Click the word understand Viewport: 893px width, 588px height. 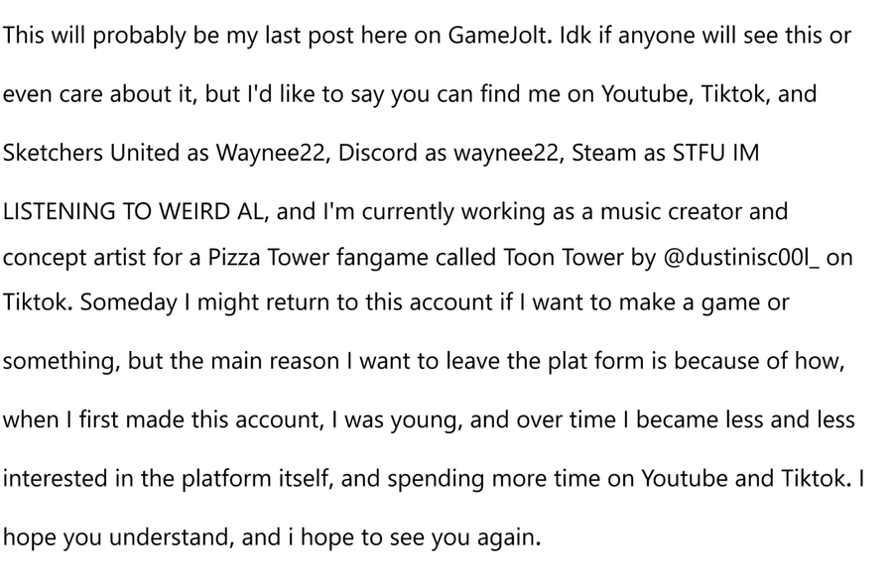click(x=172, y=537)
